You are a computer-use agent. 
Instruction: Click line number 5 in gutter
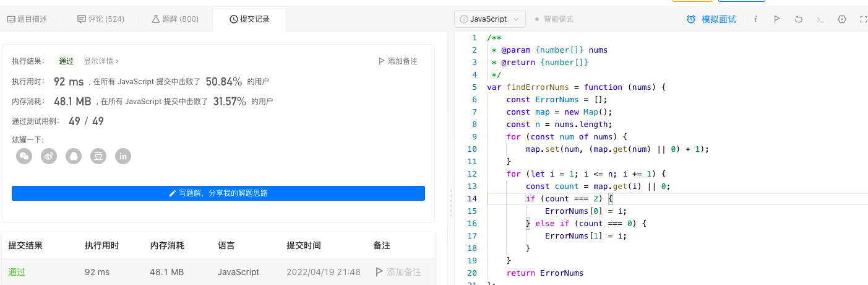click(475, 87)
